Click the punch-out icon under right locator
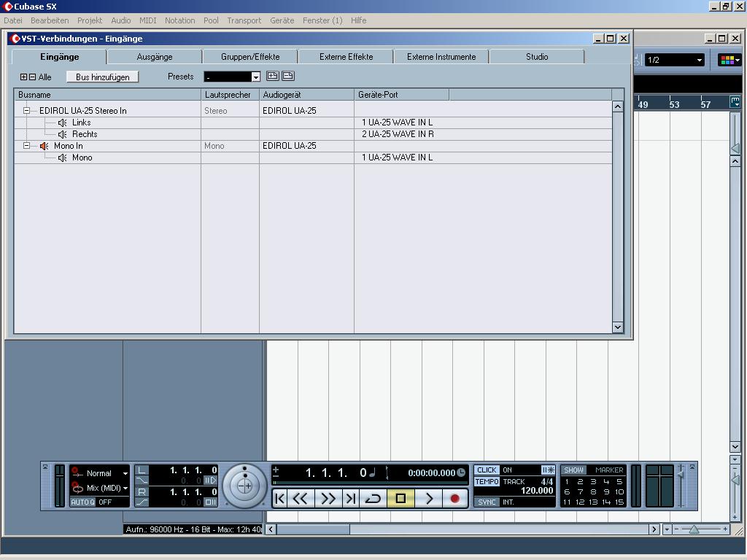Viewport: 747px width, 560px height. point(142,502)
